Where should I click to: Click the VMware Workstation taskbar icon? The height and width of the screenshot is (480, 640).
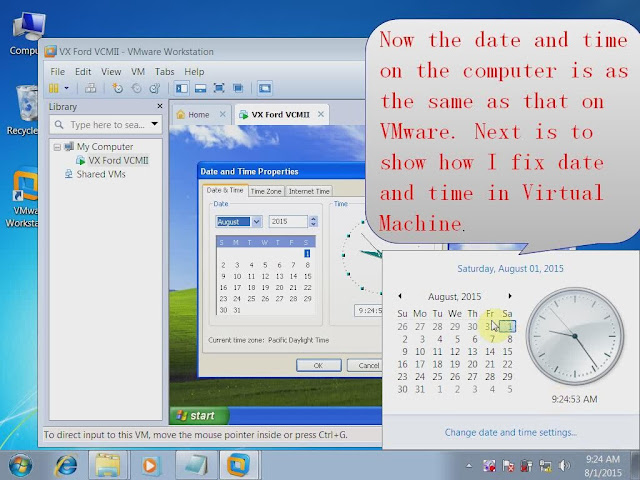(x=239, y=465)
